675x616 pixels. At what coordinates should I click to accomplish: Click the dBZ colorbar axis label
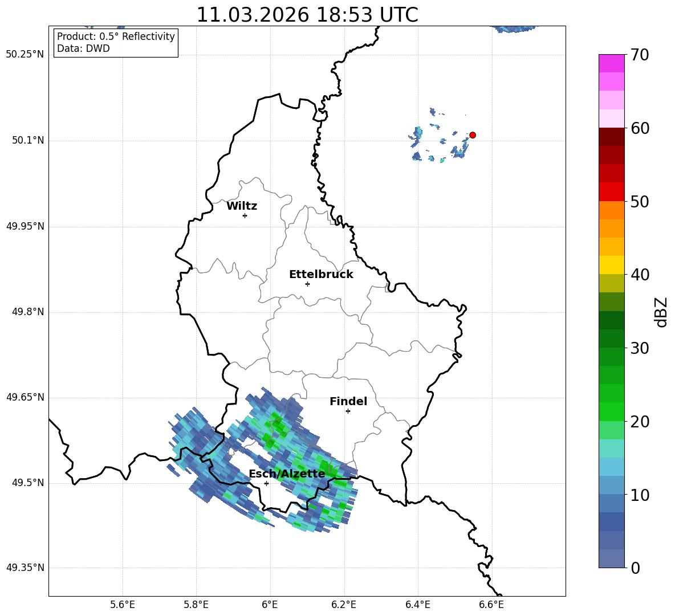tap(661, 312)
